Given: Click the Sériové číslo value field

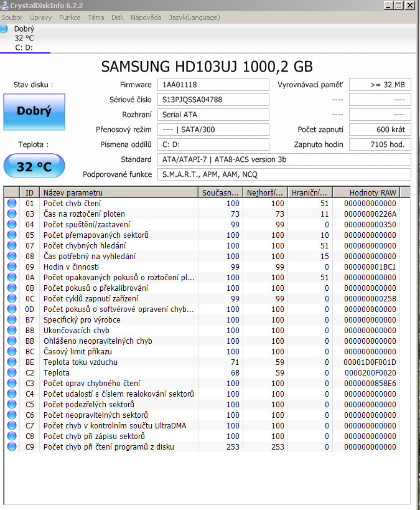Looking at the screenshot, I should 213,100.
